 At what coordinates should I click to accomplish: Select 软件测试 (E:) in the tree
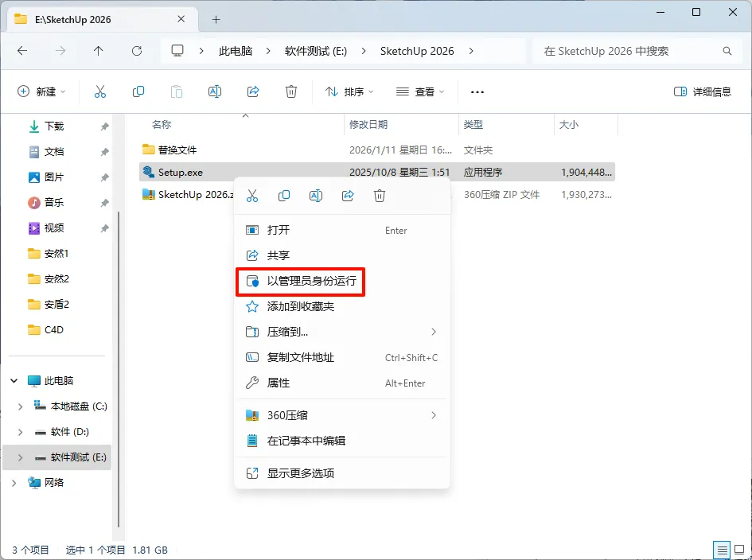56,457
